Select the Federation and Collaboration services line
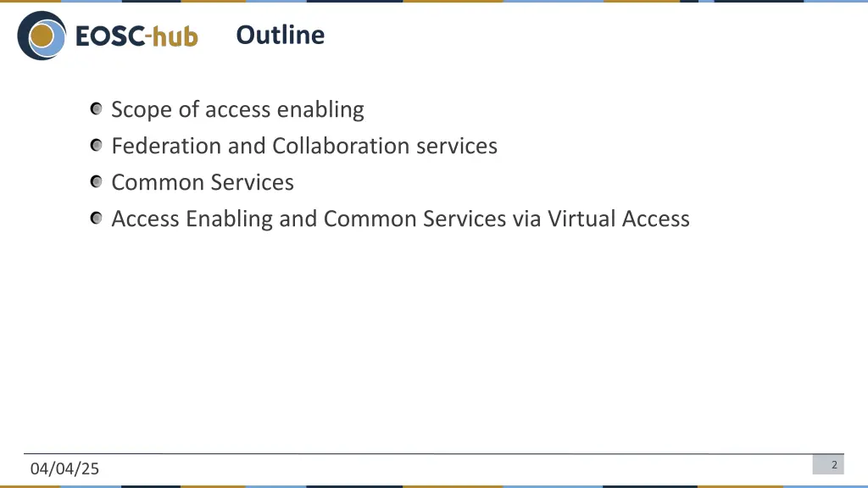 (x=304, y=146)
